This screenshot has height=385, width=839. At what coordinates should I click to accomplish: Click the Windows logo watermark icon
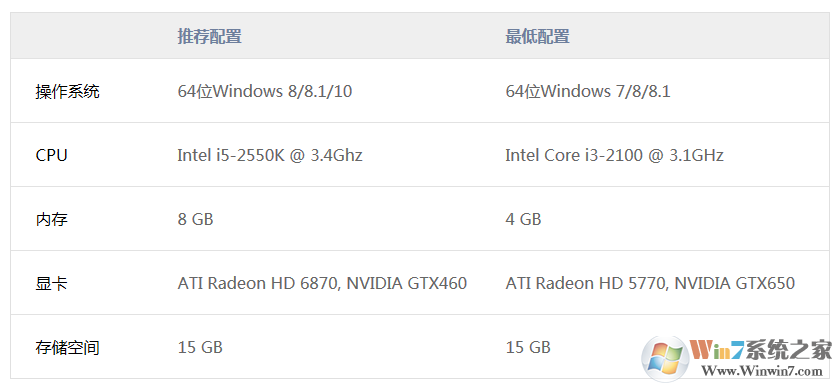tap(665, 358)
